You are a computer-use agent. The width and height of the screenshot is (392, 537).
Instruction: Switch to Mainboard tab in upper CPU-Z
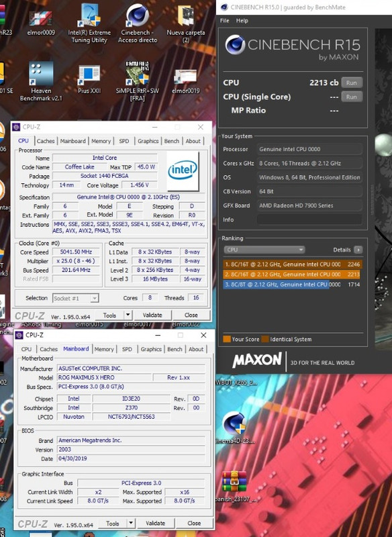tap(73, 141)
